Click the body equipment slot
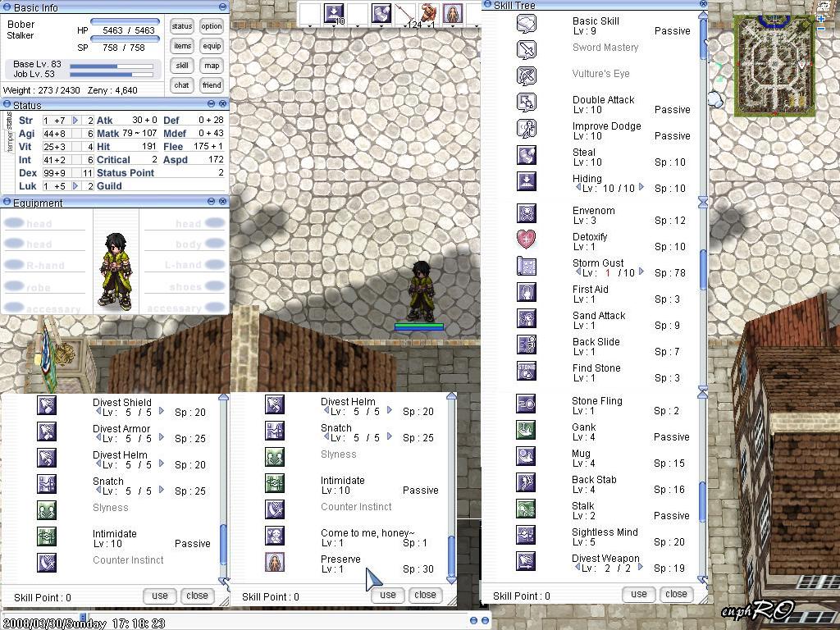The height and width of the screenshot is (630, 840). [x=199, y=244]
